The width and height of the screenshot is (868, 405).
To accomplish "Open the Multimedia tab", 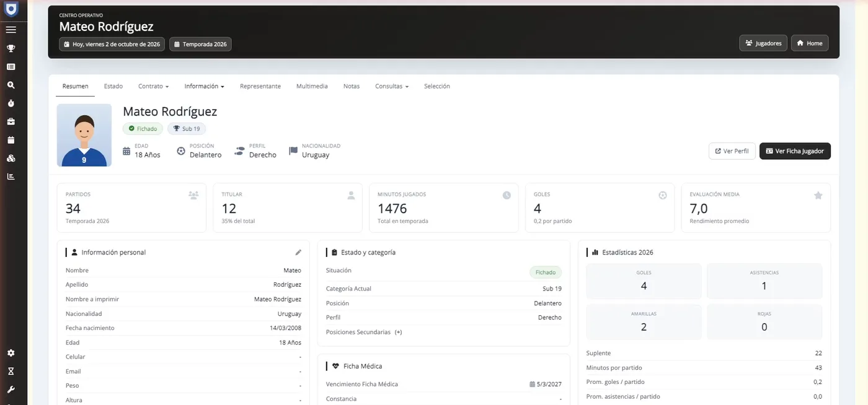I will click(x=312, y=86).
